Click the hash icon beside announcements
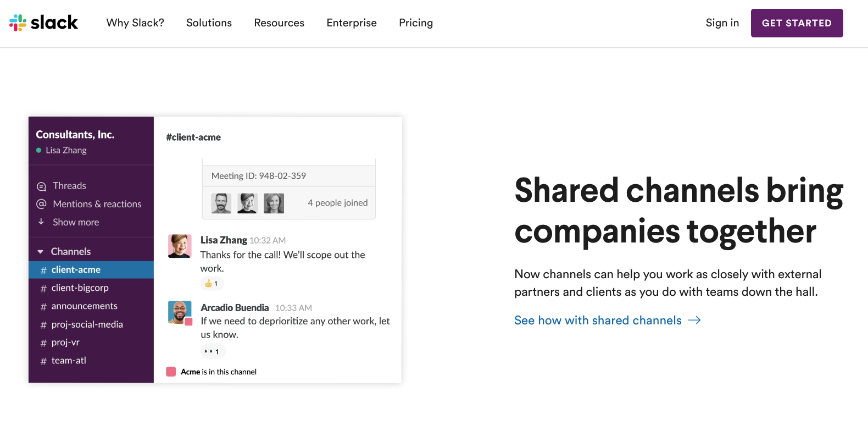The width and height of the screenshot is (868, 436). click(43, 306)
